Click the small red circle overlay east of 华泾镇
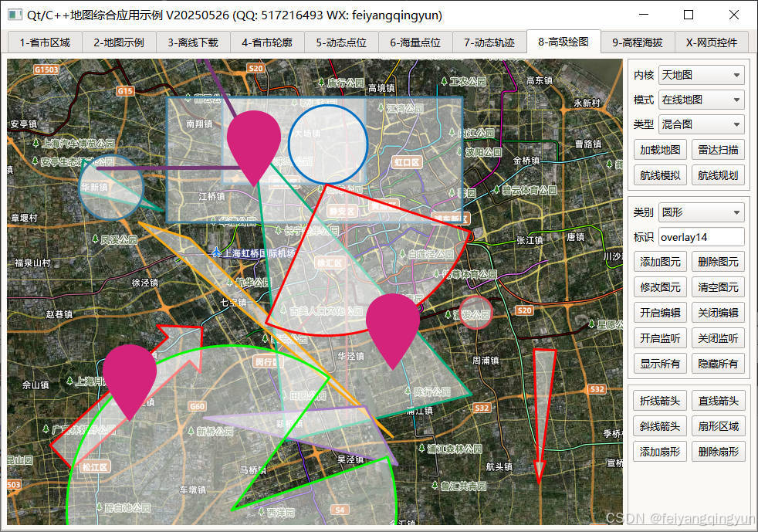Image resolution: width=758 pixels, height=532 pixels. tap(476, 313)
